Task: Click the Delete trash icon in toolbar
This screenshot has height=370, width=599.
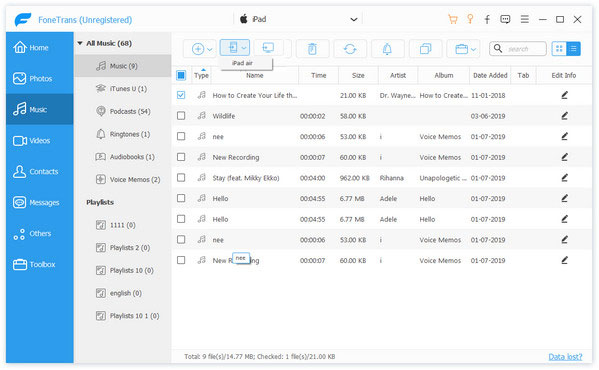Action: tap(312, 49)
